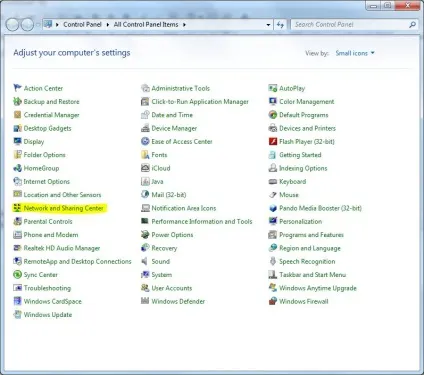
Task: Click the Date and Time icon
Action: click(145, 115)
